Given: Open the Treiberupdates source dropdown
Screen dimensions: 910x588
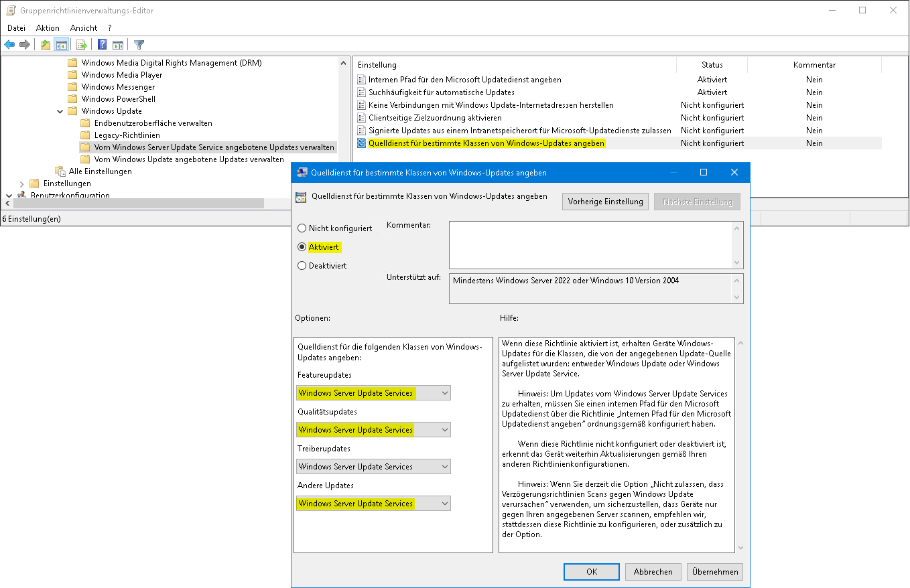Looking at the screenshot, I should 373,467.
